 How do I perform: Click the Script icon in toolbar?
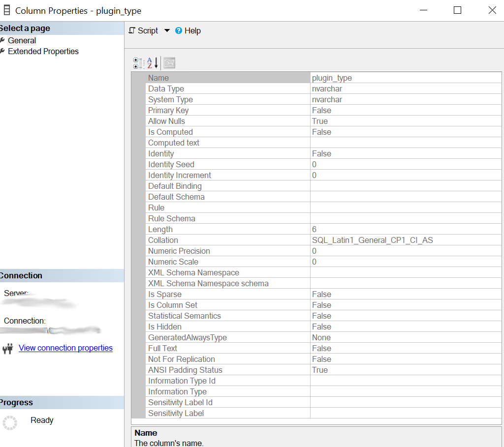tap(132, 30)
